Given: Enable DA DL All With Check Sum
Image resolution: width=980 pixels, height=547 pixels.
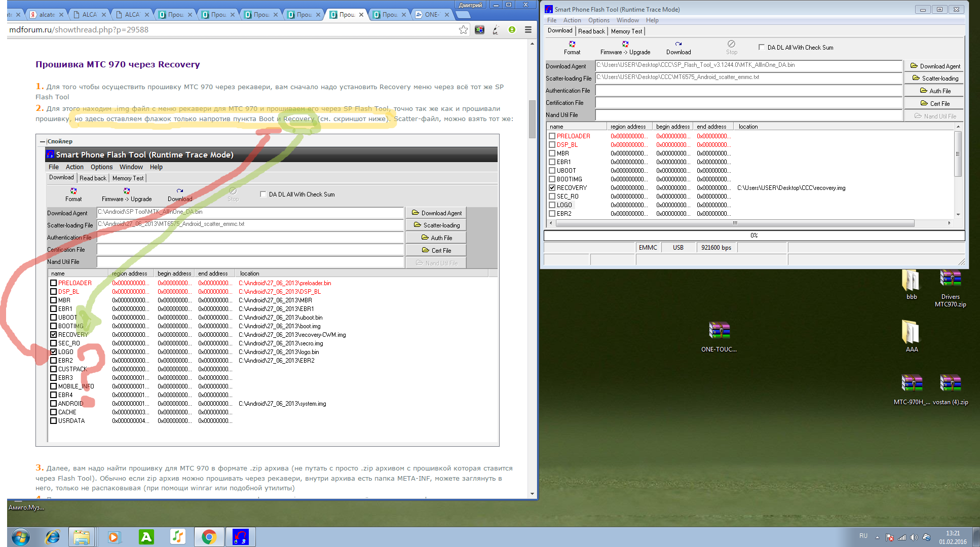Looking at the screenshot, I should coord(761,47).
